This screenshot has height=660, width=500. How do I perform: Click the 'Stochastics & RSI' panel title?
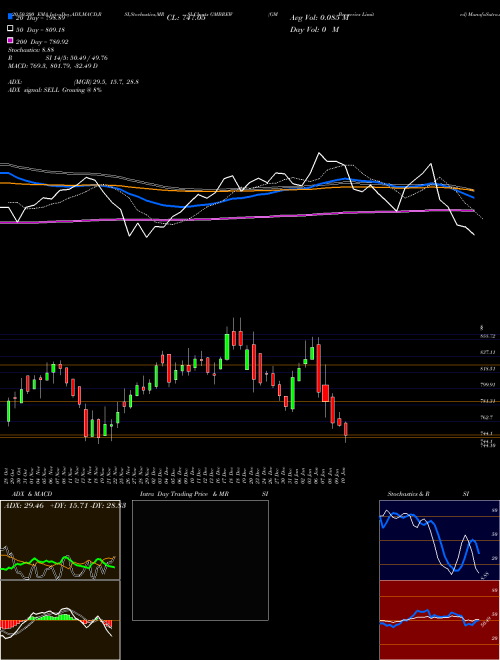428,494
